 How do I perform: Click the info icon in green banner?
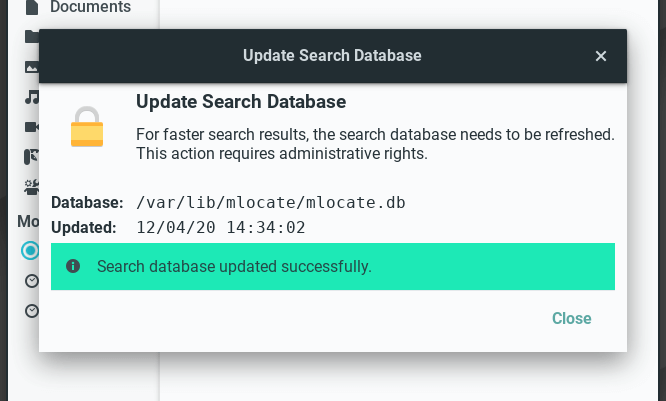pos(73,267)
